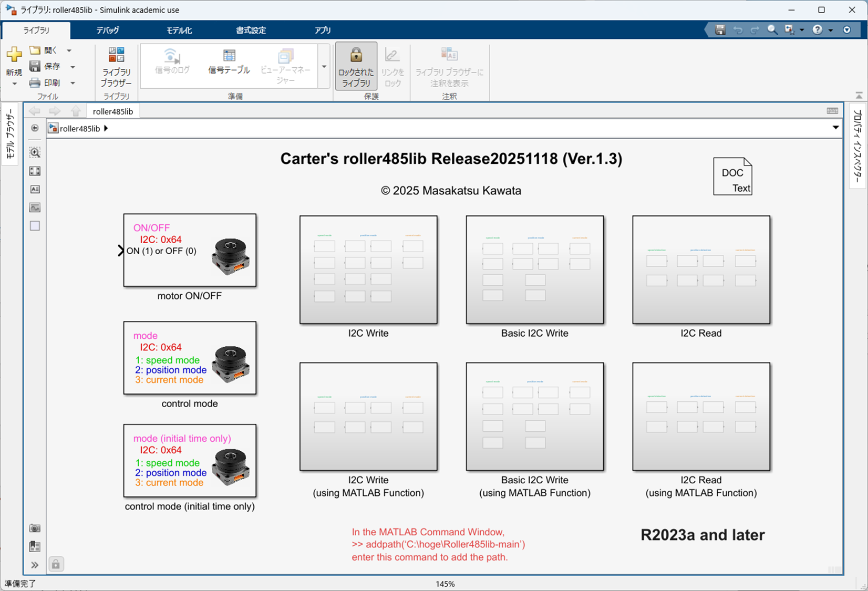Select Basic I2C Write (using MATLAB Function) block
Image resolution: width=868 pixels, height=591 pixels.
coord(535,417)
